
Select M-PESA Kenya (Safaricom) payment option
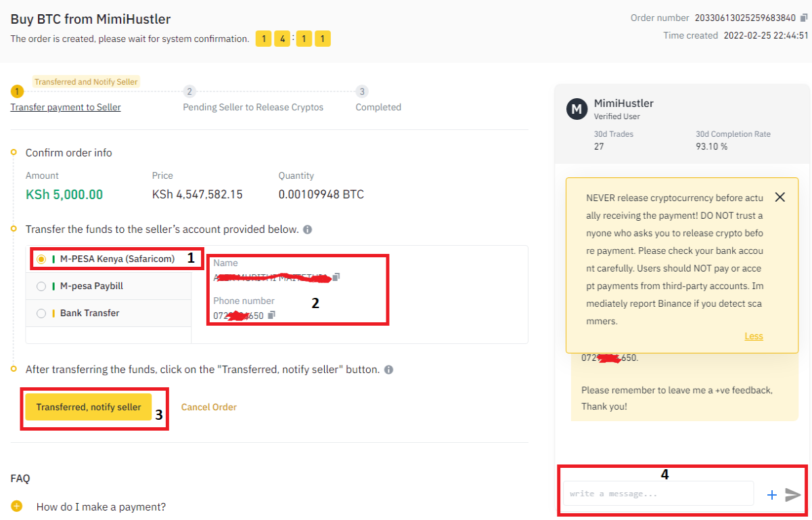click(108, 259)
